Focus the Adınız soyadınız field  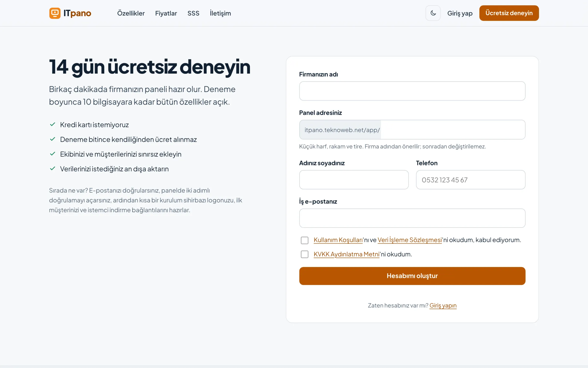click(x=354, y=180)
